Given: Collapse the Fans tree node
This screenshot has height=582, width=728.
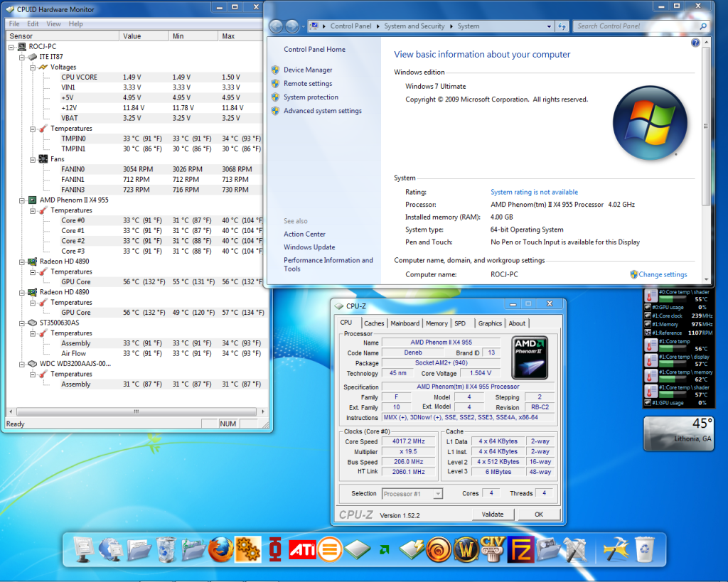Looking at the screenshot, I should pyautogui.click(x=33, y=159).
